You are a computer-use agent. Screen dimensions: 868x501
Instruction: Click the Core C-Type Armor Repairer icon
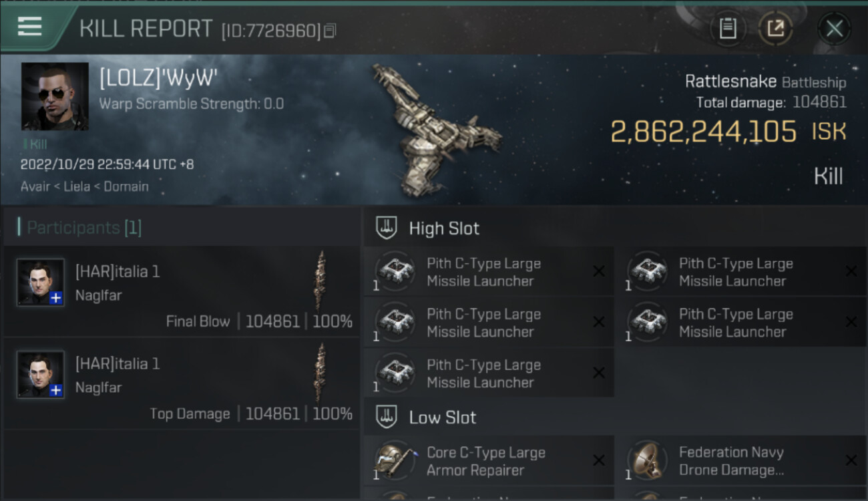[x=395, y=460]
